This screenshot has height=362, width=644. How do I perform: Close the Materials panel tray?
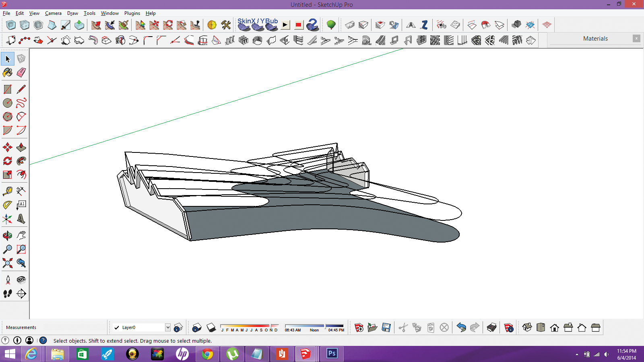click(x=636, y=39)
